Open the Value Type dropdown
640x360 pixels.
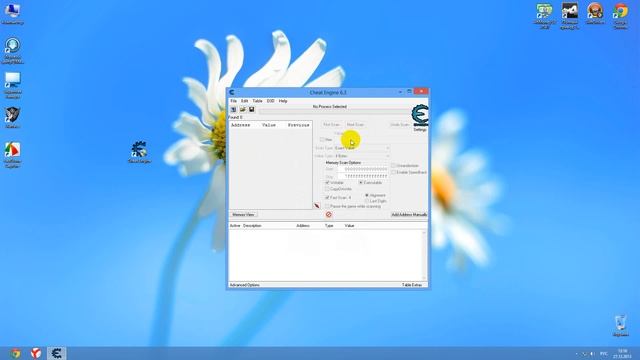pyautogui.click(x=362, y=156)
